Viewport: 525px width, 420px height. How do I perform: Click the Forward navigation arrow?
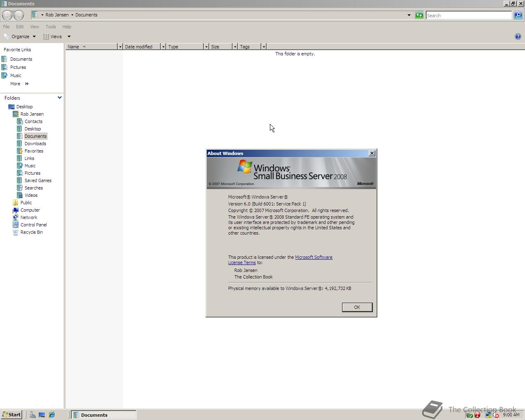18,15
